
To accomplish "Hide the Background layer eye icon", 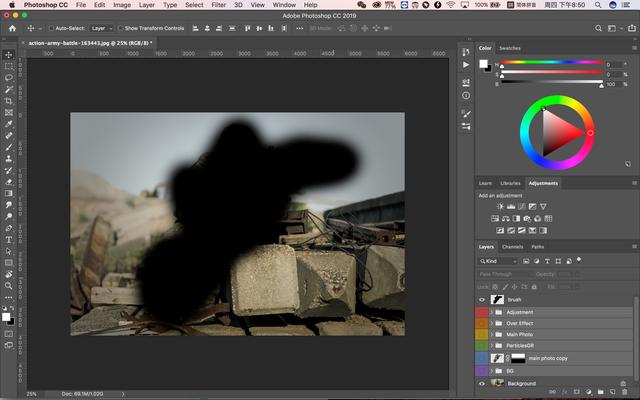I will point(482,383).
